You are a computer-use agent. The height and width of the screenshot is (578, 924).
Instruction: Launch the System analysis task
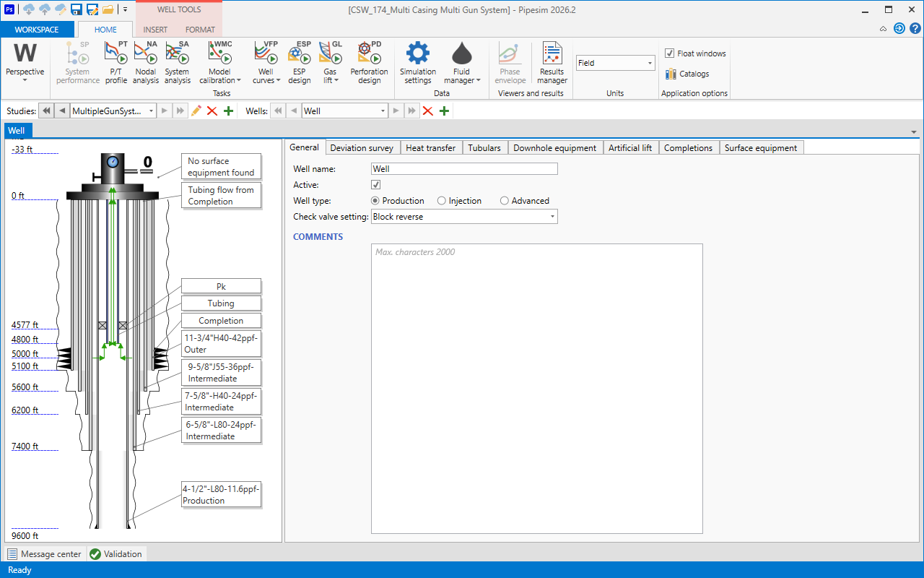pyautogui.click(x=177, y=64)
